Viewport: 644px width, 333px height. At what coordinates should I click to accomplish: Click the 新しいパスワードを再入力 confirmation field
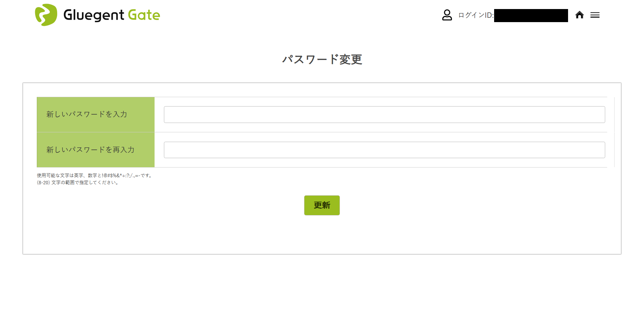click(x=384, y=150)
